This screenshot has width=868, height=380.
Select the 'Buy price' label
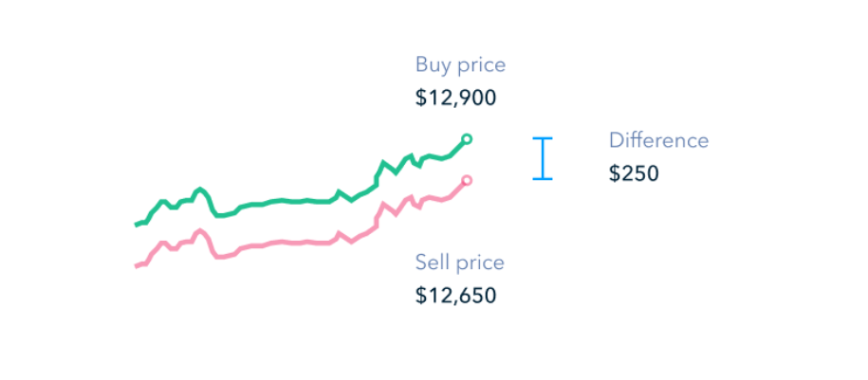point(461,65)
